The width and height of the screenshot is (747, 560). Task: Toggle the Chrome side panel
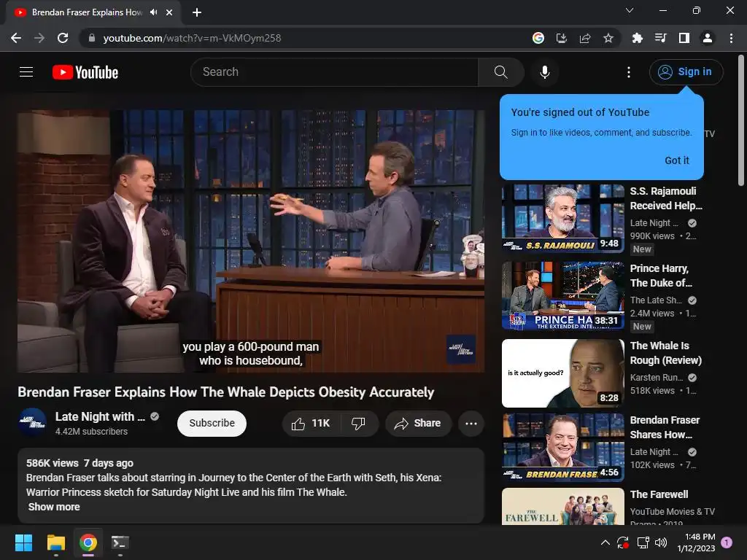point(684,38)
